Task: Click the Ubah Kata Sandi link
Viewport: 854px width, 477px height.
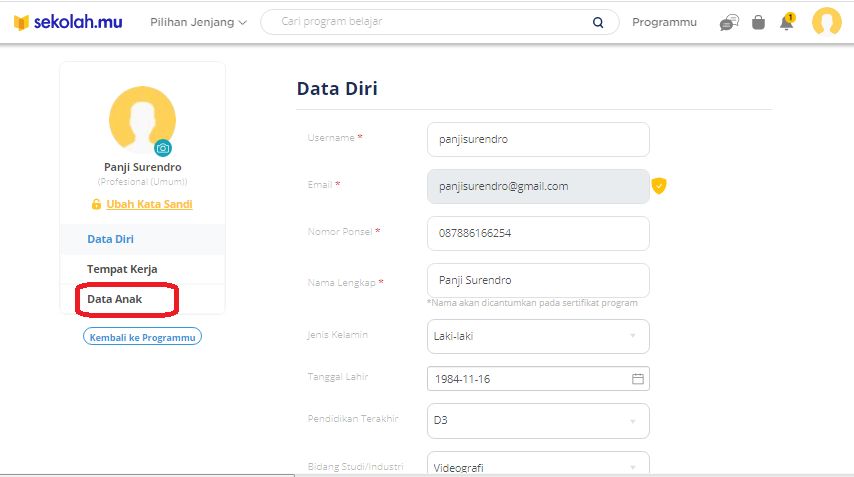Action: pyautogui.click(x=149, y=204)
